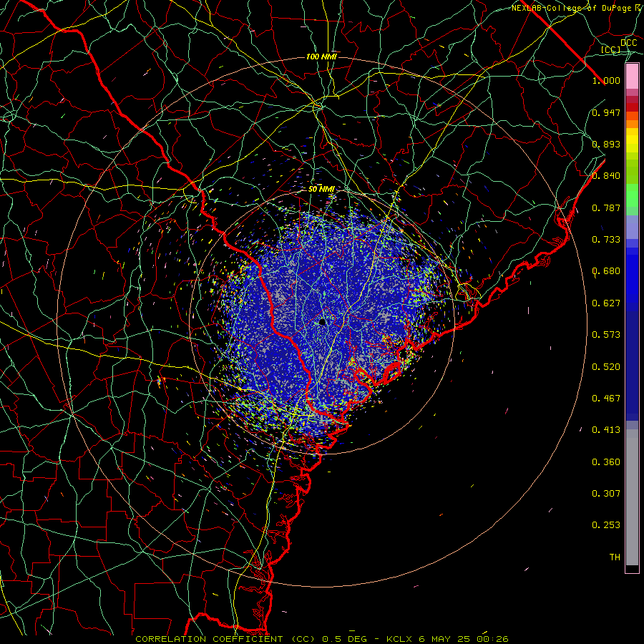This screenshot has width=644, height=644.
Task: Click the black radar site dot at center
Action: pyautogui.click(x=322, y=322)
